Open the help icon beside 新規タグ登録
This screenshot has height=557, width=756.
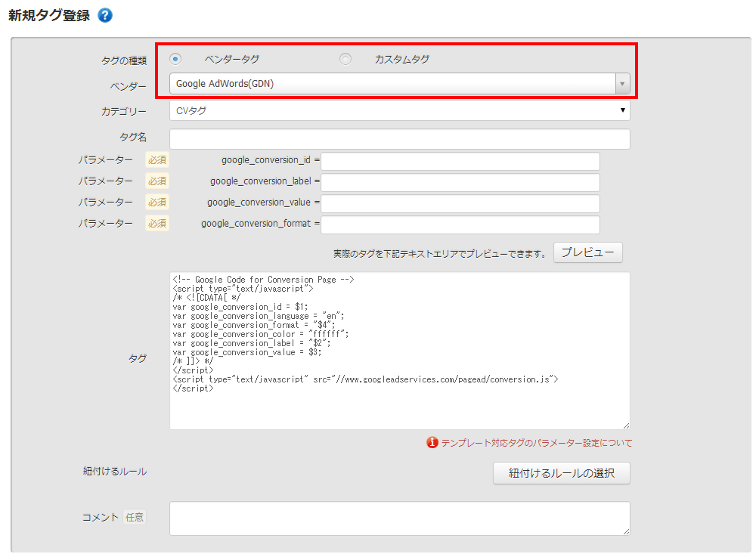click(105, 15)
